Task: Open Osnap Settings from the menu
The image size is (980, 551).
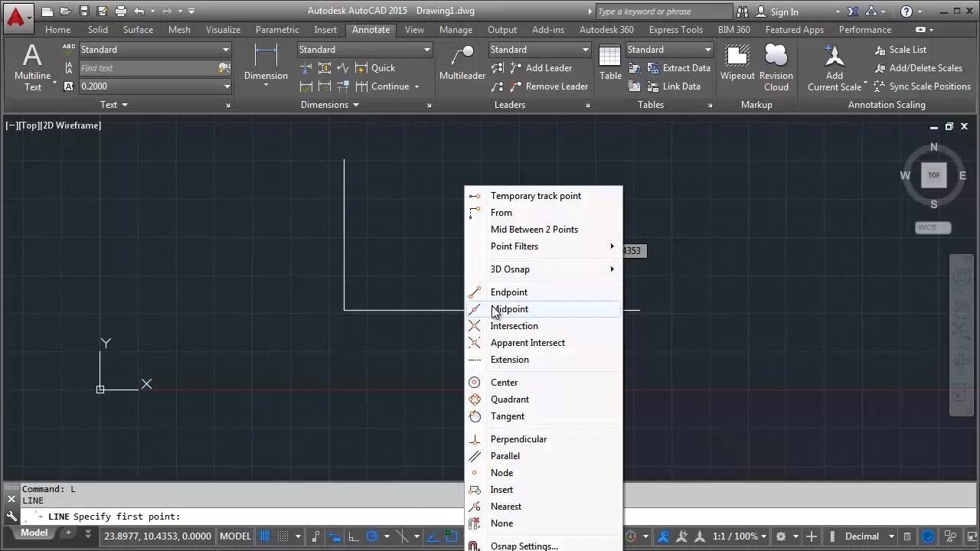Action: coord(544,546)
